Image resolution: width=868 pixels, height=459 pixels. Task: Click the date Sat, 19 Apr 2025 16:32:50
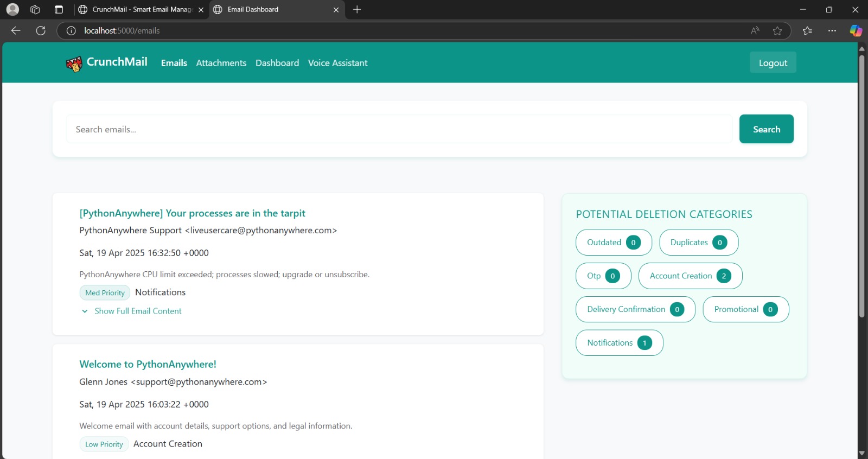tap(144, 253)
